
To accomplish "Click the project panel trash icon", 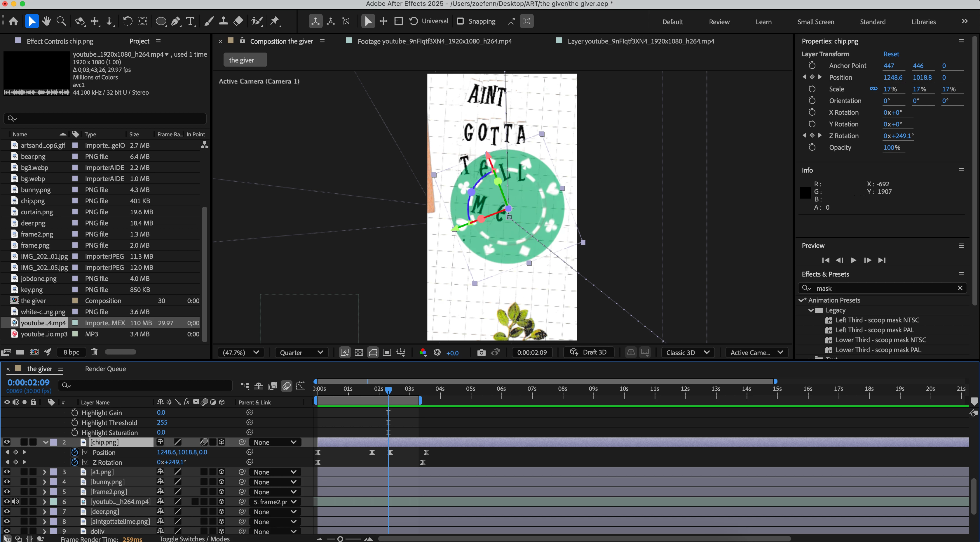I will tap(94, 352).
